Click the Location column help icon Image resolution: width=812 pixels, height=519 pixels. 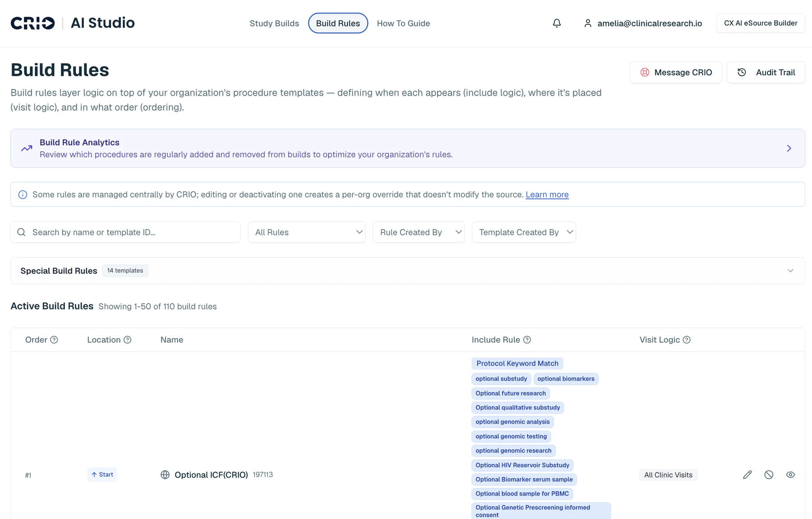pyautogui.click(x=128, y=340)
